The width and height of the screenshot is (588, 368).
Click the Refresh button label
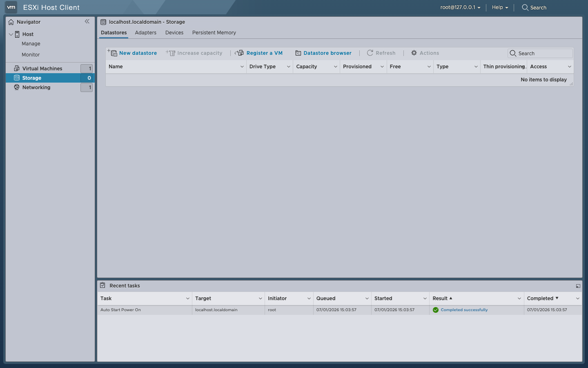click(x=385, y=53)
